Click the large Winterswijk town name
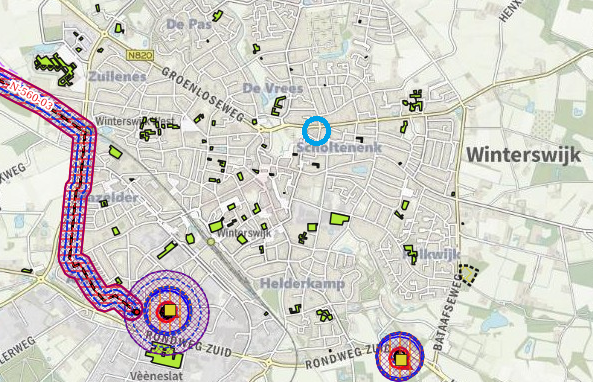This screenshot has height=382, width=593. pyautogui.click(x=523, y=155)
